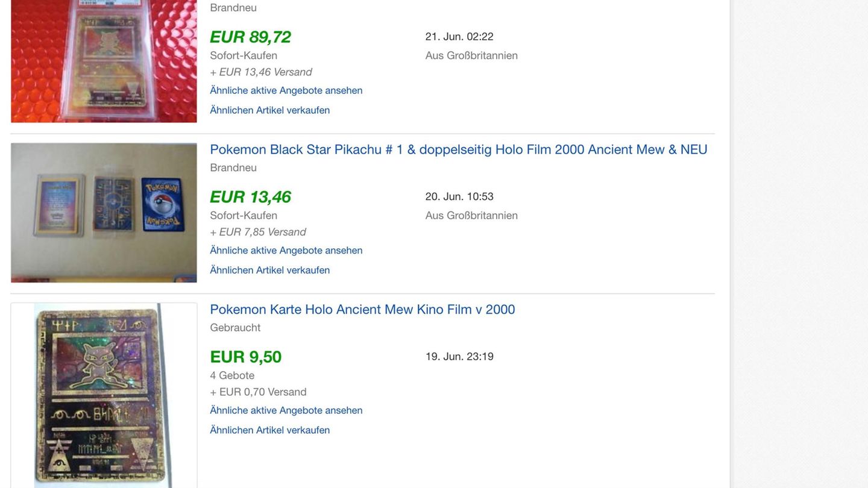This screenshot has height=488, width=868.
Task: Click the EUR 13,46 price
Action: click(x=250, y=197)
